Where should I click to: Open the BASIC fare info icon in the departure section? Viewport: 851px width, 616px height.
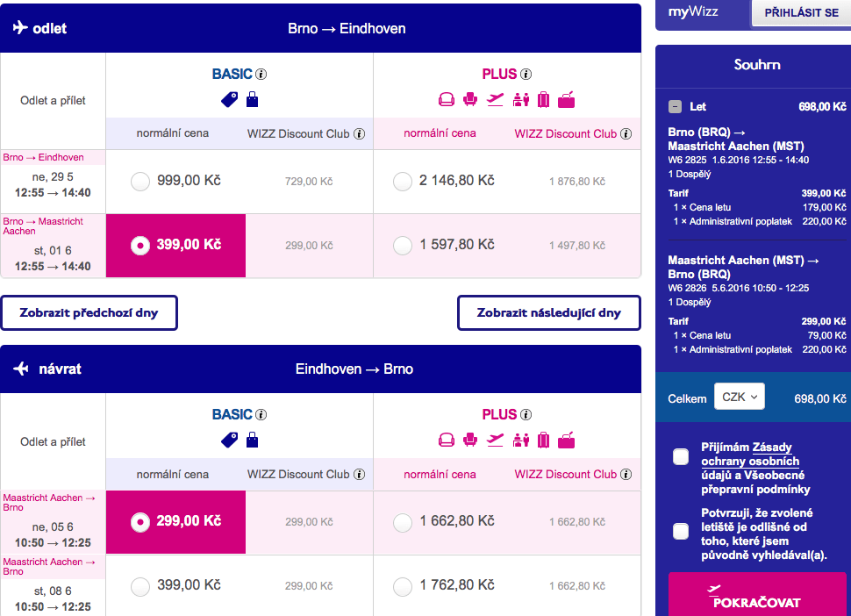click(x=261, y=75)
